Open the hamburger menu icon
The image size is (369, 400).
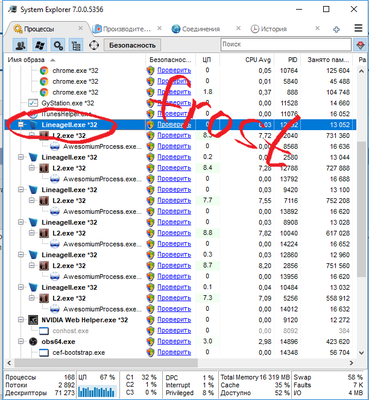(x=358, y=28)
